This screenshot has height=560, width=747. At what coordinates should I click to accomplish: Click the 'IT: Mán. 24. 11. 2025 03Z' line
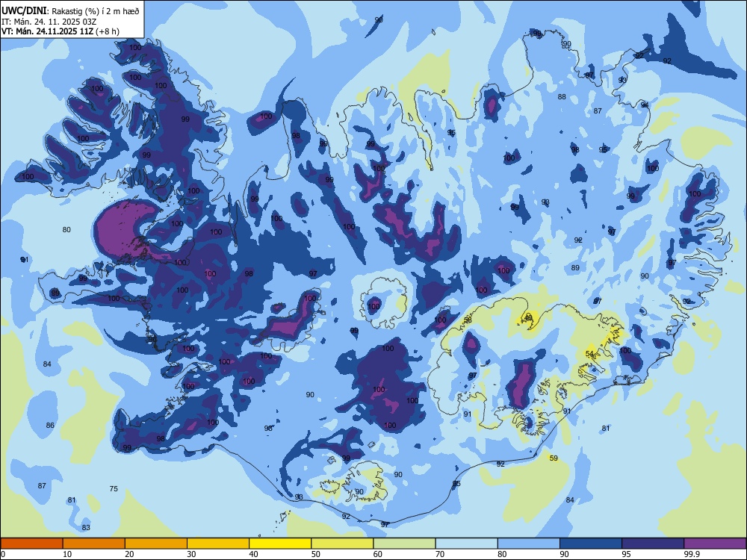(x=49, y=22)
